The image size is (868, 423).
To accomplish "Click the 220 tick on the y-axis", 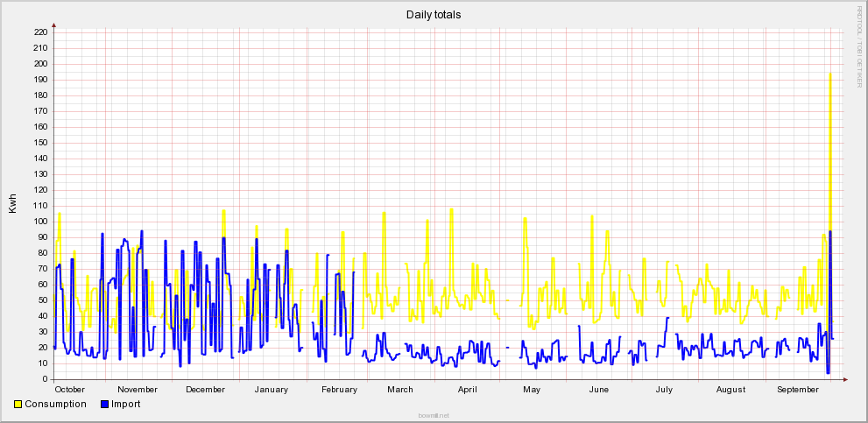I will 39,32.
